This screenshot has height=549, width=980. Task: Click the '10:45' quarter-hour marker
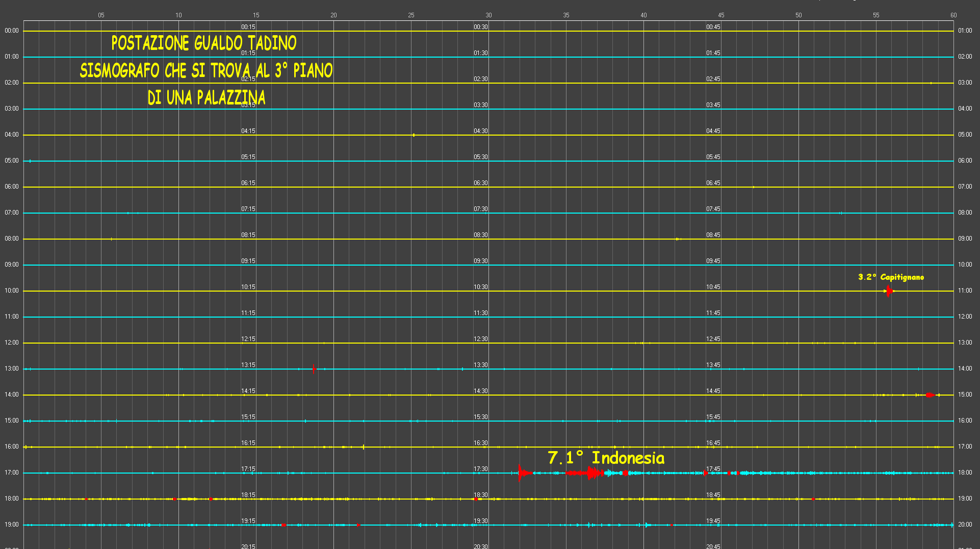(713, 287)
